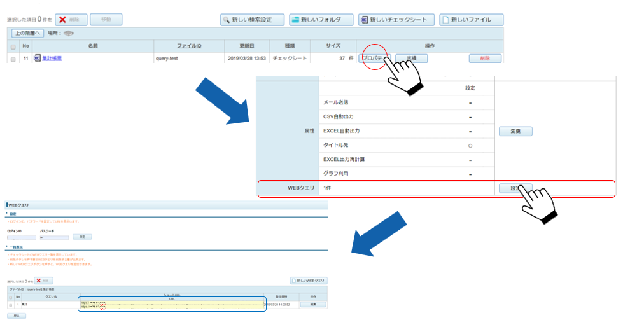Click the 移動 button in top toolbar
The height and width of the screenshot is (327, 644).
coord(106,20)
